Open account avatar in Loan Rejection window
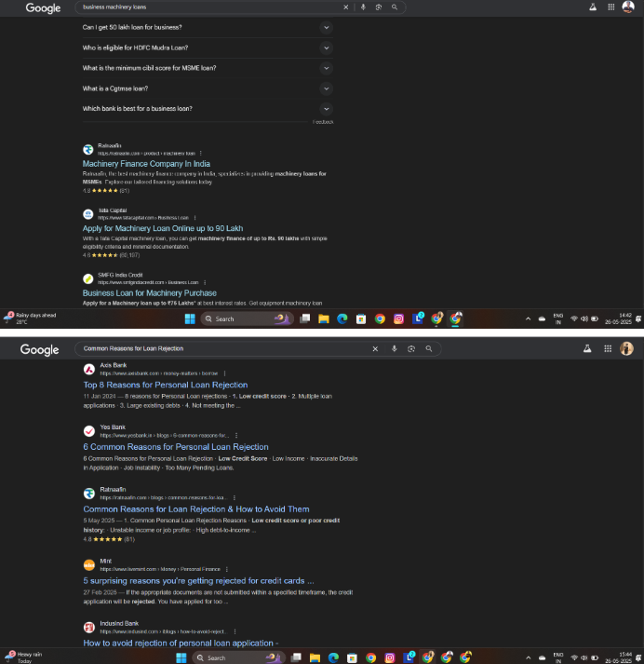Viewport: 644px width, 664px height. point(626,348)
